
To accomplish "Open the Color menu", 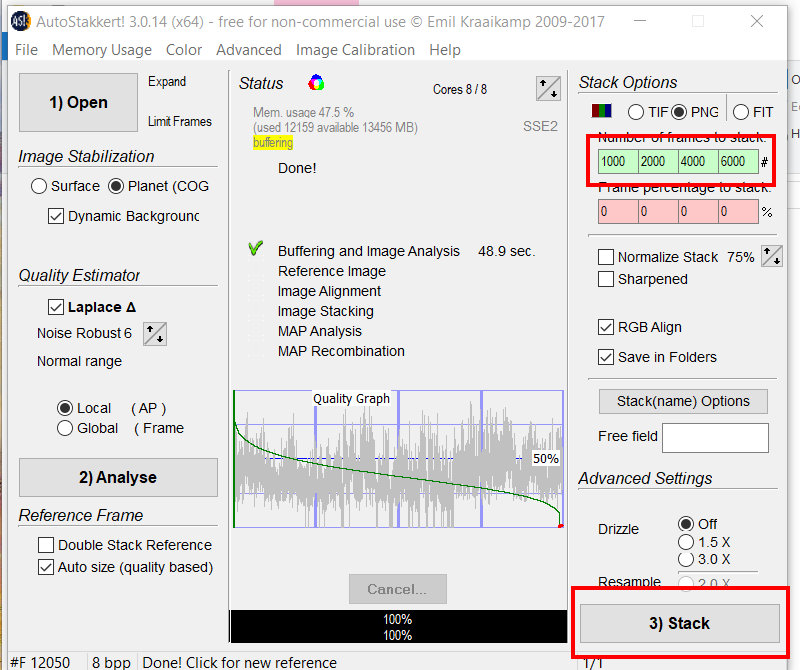I will 184,50.
